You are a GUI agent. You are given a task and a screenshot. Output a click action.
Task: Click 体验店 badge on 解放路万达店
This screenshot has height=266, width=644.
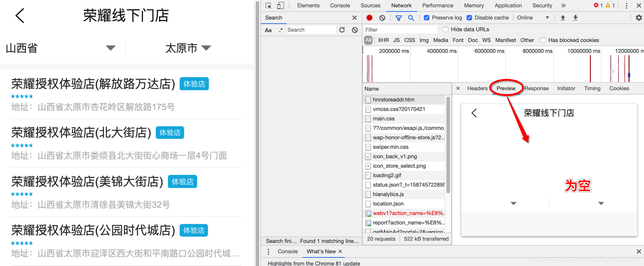[x=194, y=84]
